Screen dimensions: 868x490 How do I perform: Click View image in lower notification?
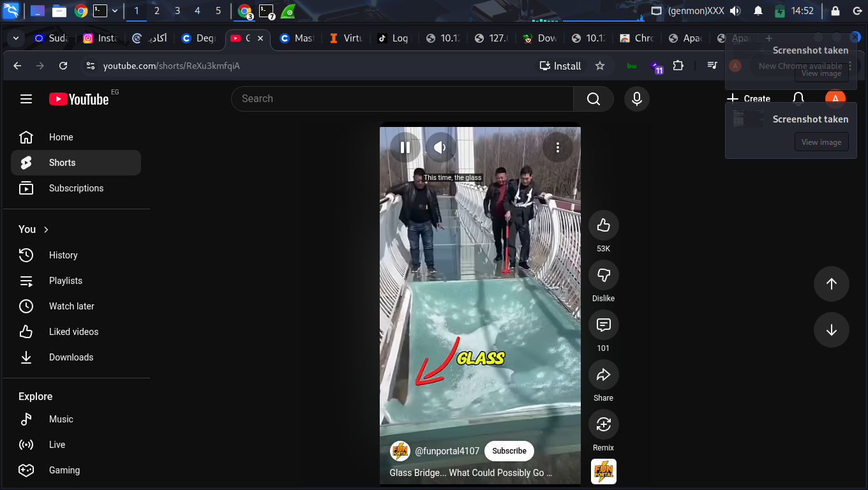(x=821, y=142)
